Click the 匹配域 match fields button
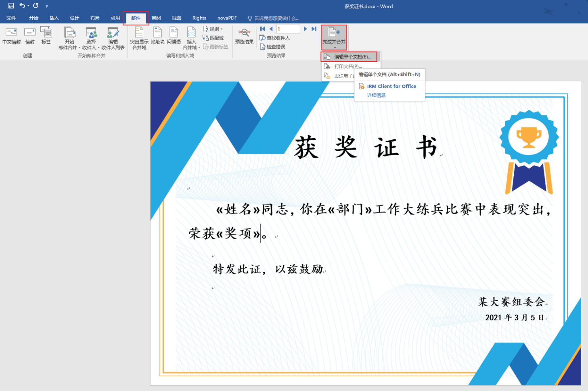Viewport: 588px width, 391px height. pos(213,38)
